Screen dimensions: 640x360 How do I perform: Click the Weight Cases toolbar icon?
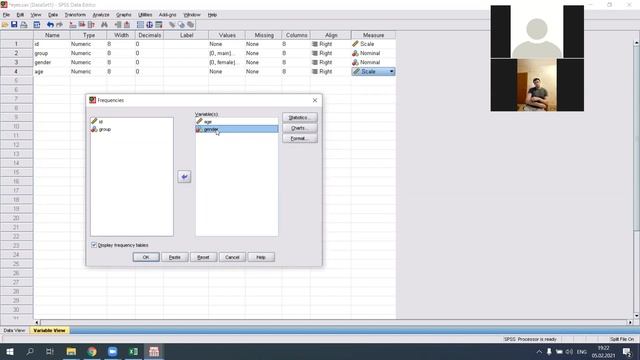149,25
